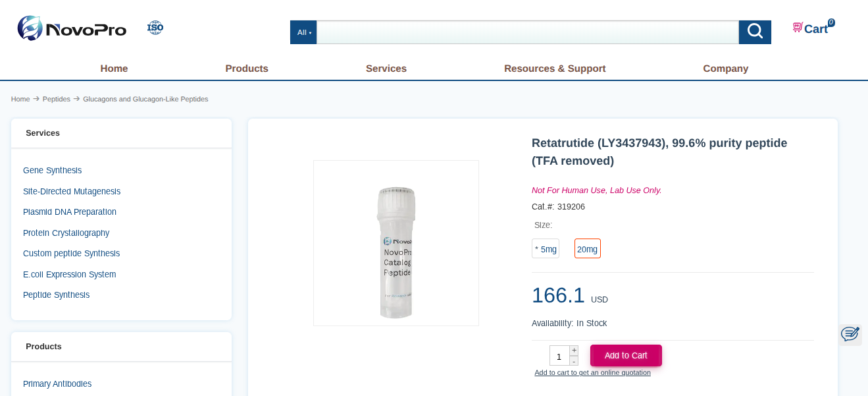Increase quantity with the plus stepper

click(574, 351)
